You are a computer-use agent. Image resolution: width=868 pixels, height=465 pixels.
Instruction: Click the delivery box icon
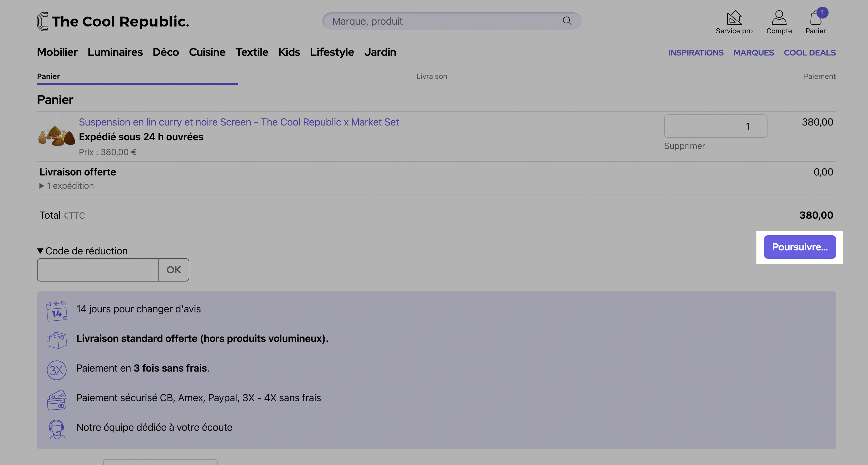point(57,340)
